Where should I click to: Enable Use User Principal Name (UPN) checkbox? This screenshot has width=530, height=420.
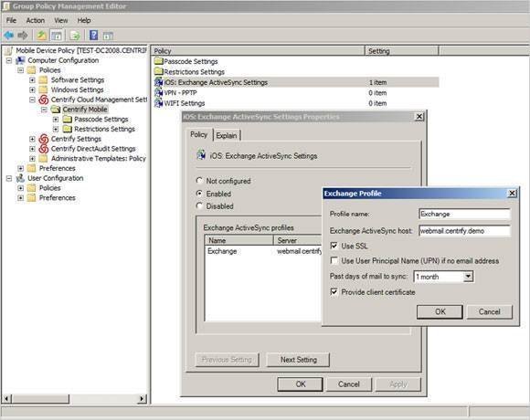coord(334,260)
